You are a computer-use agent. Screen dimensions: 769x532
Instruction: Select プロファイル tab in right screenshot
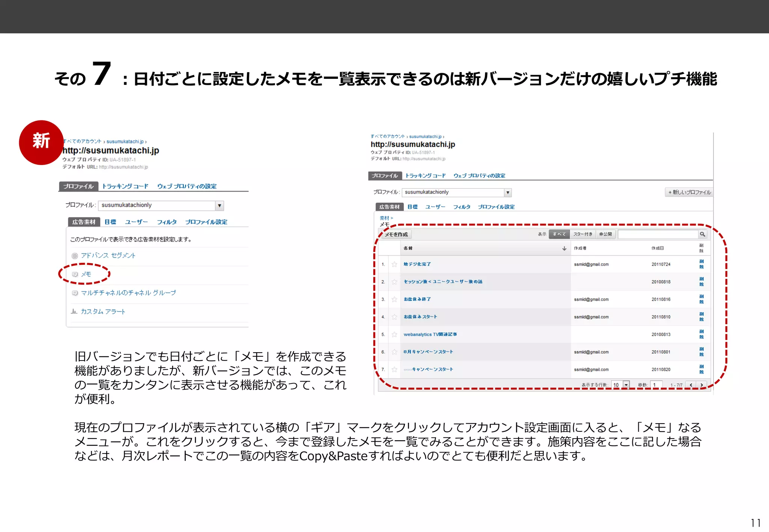[x=385, y=176]
